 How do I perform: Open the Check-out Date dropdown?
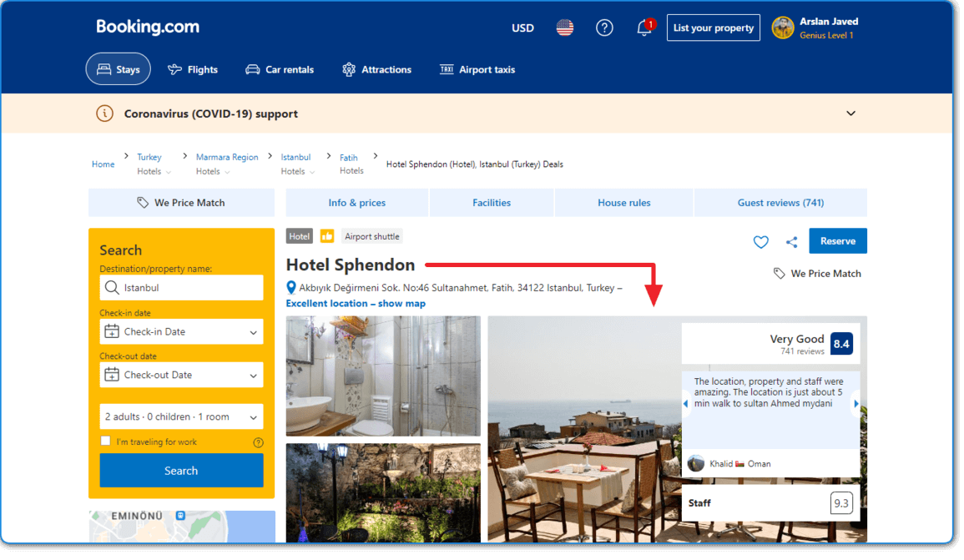181,375
